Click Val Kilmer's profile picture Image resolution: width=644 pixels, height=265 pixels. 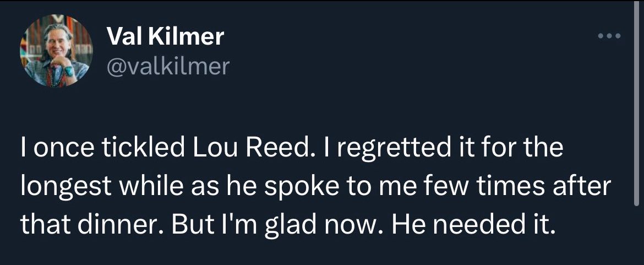(57, 51)
